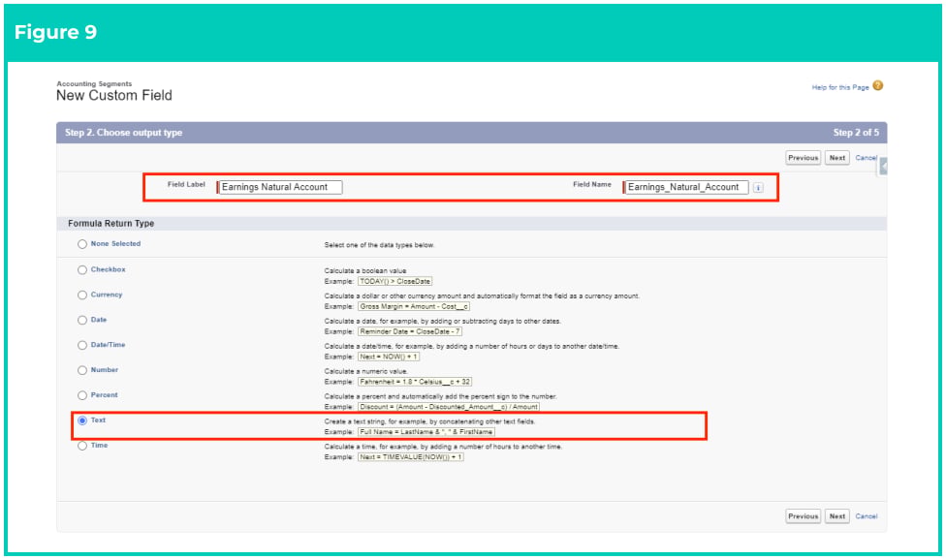Click the 'Calculate a boolean value' description
This screenshot has width=946, height=560.
point(365,270)
